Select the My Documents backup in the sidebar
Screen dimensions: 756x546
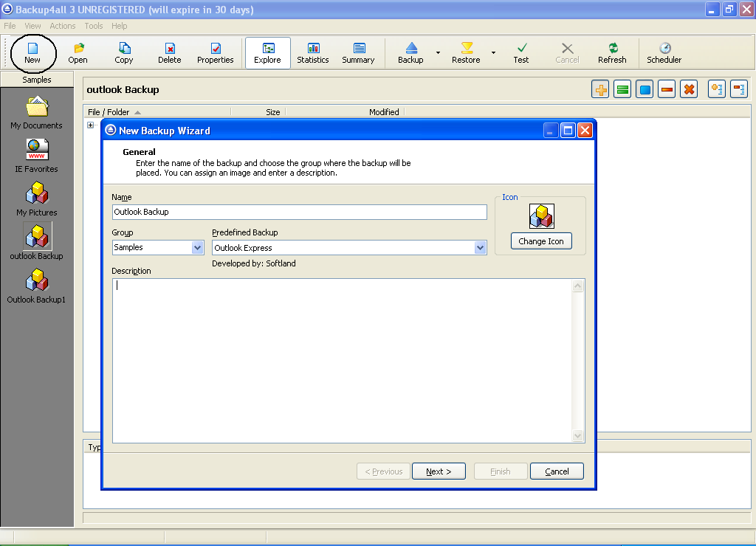click(x=37, y=113)
